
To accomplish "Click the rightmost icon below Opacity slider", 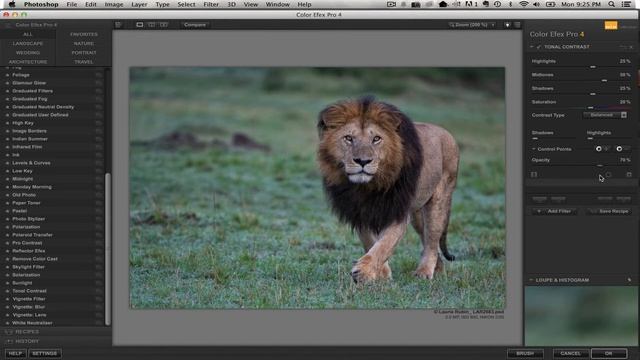I will [629, 175].
